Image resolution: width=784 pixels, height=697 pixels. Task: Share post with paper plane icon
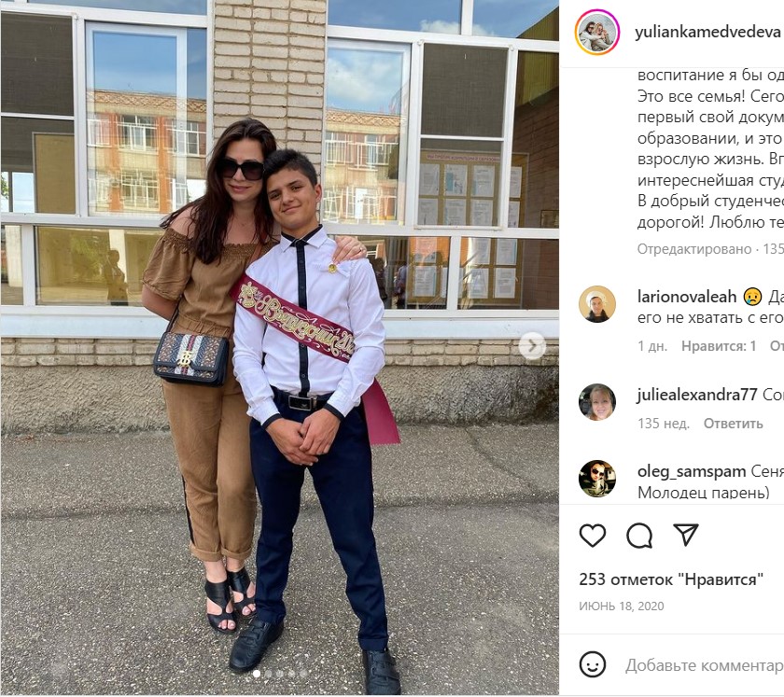685,535
